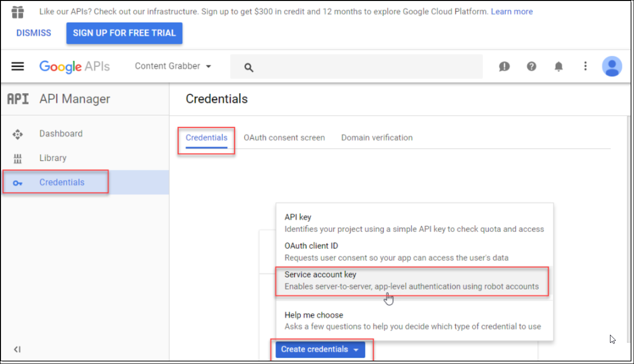The width and height of the screenshot is (634, 364).
Task: Switch to the OAuth consent screen tab
Action: tap(284, 138)
